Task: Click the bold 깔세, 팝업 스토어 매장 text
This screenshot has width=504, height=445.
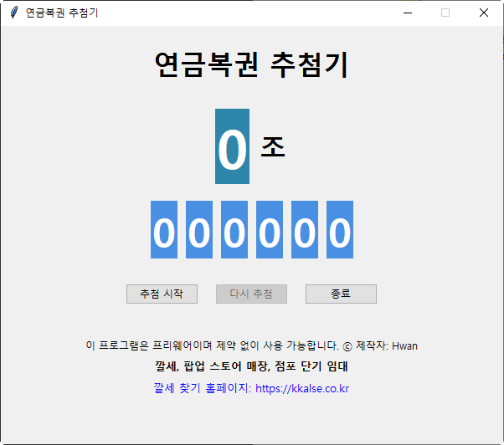Action: click(251, 366)
